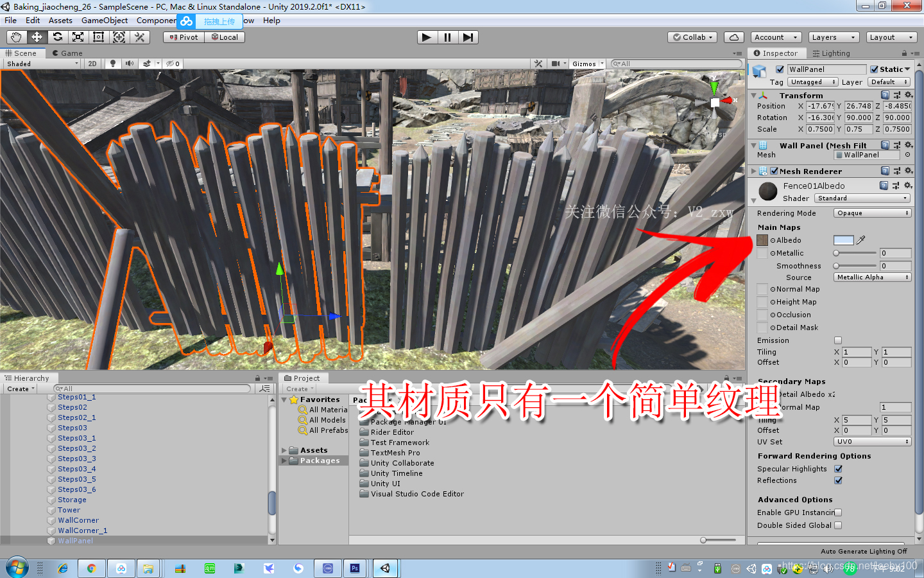Viewport: 924px width, 578px height.
Task: Toggle Pivot handle position
Action: tap(184, 37)
